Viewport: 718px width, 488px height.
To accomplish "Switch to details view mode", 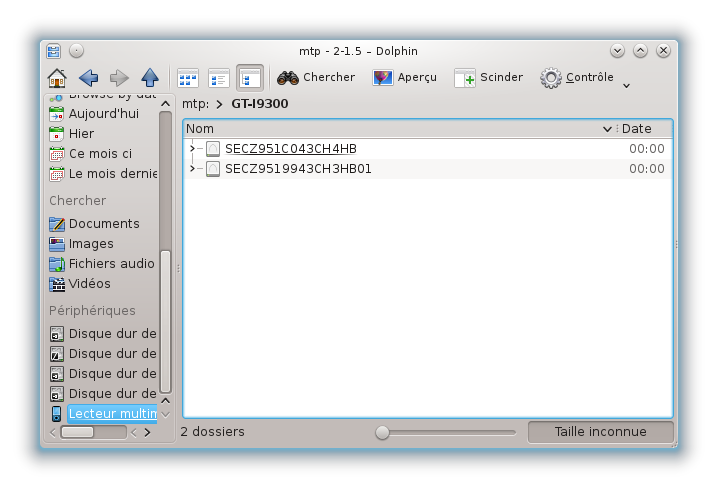I will pyautogui.click(x=250, y=78).
